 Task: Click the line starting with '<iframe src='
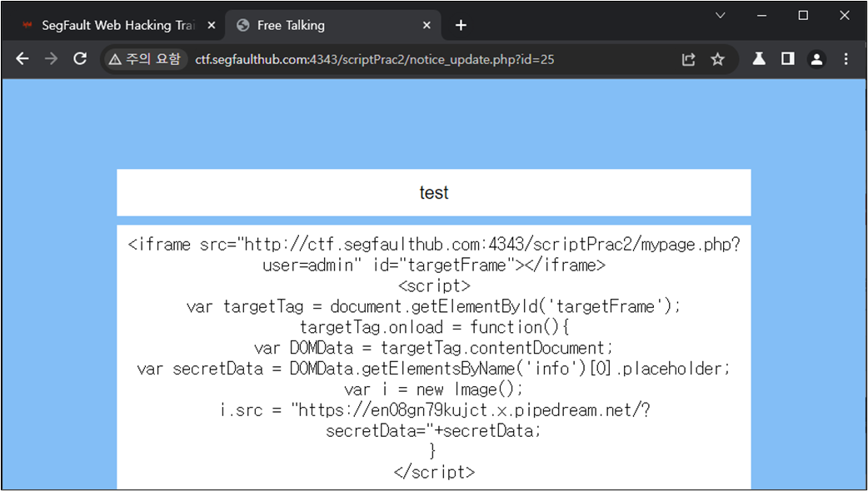(434, 245)
